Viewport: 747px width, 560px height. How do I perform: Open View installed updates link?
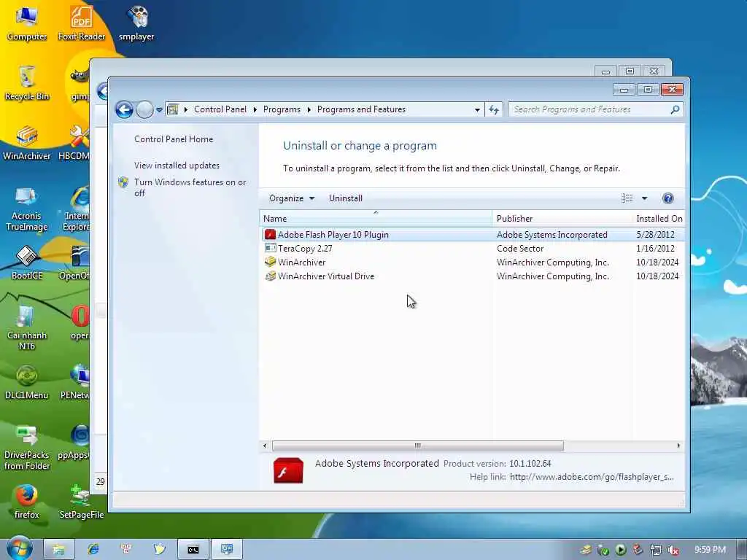(177, 166)
